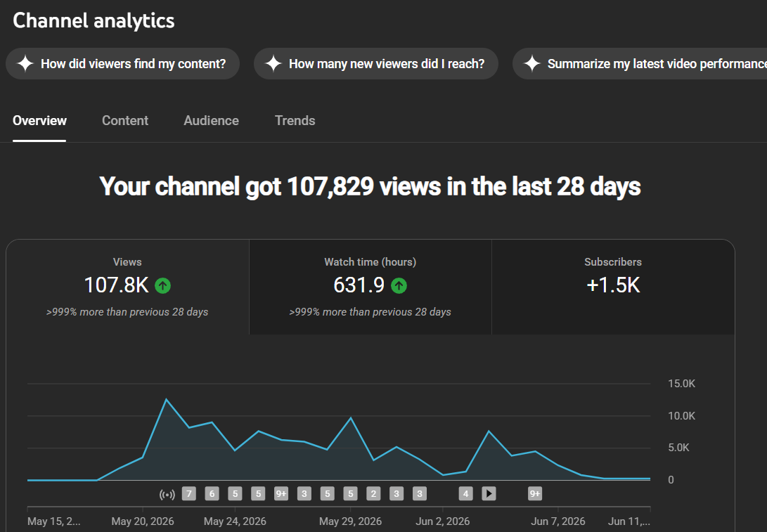The image size is (767, 532).
Task: Click the last 9+ marker near Jun 7
Action: (x=535, y=494)
